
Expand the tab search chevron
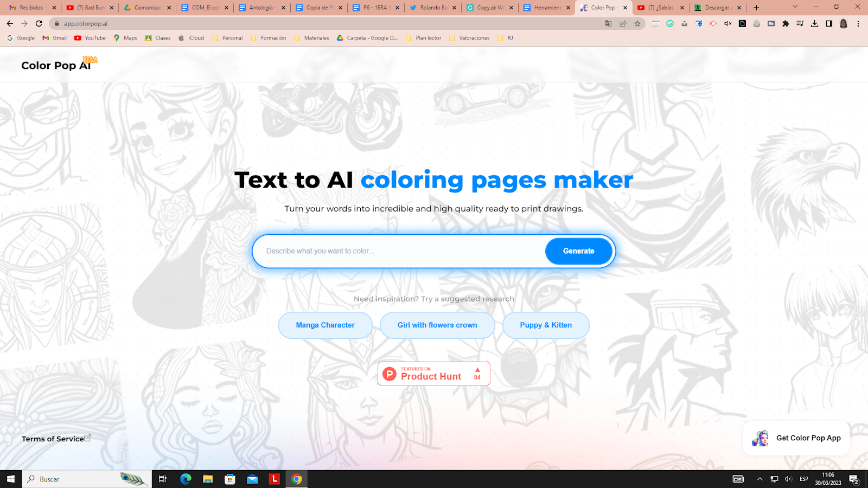(x=795, y=8)
